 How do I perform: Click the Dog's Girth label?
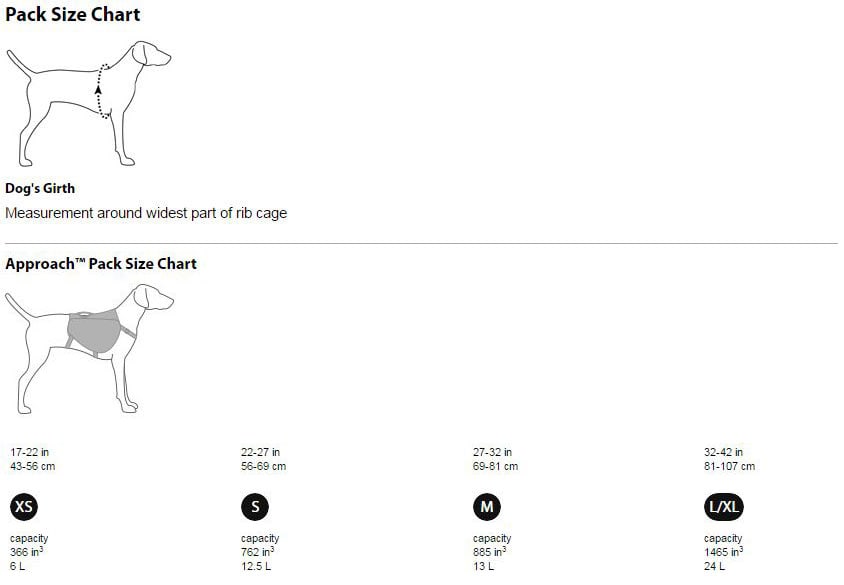coord(40,188)
